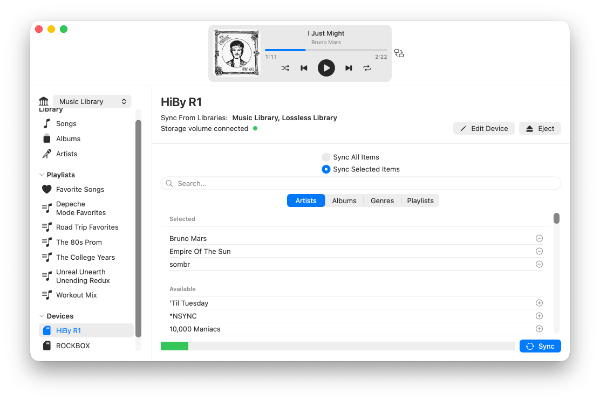Click the library building icon
600x401 pixels.
pos(44,101)
